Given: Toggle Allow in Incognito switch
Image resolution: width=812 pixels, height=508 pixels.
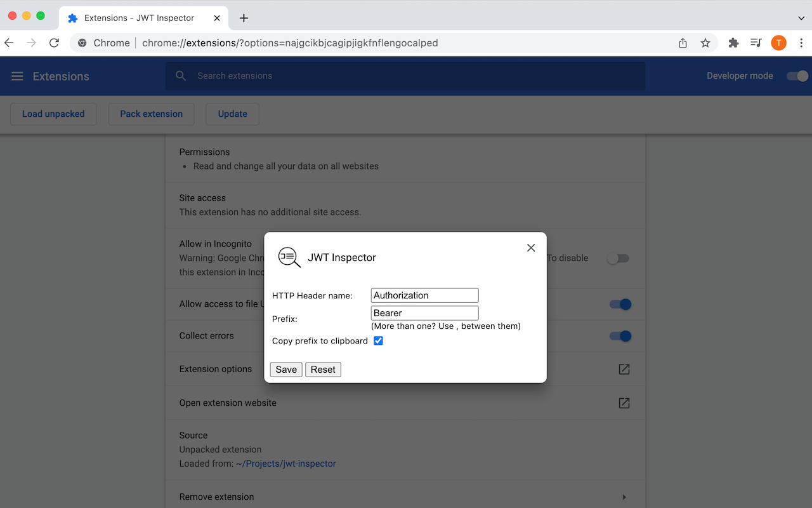Looking at the screenshot, I should click(x=618, y=258).
